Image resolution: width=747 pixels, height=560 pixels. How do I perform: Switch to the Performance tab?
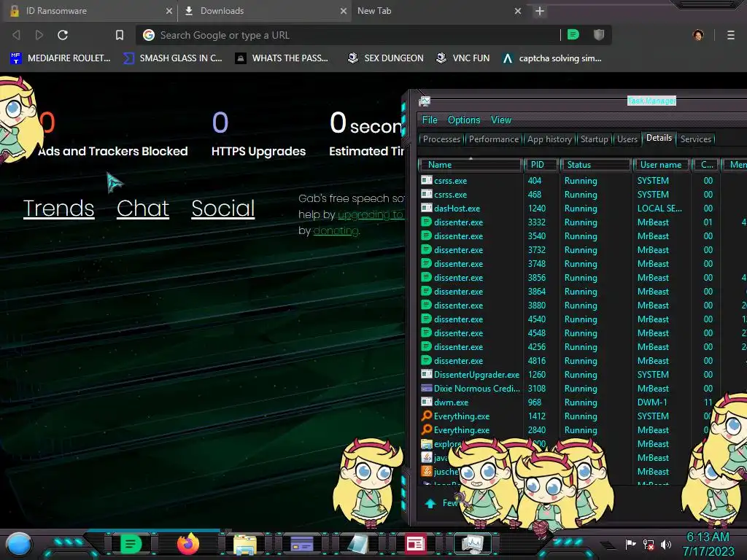point(494,139)
